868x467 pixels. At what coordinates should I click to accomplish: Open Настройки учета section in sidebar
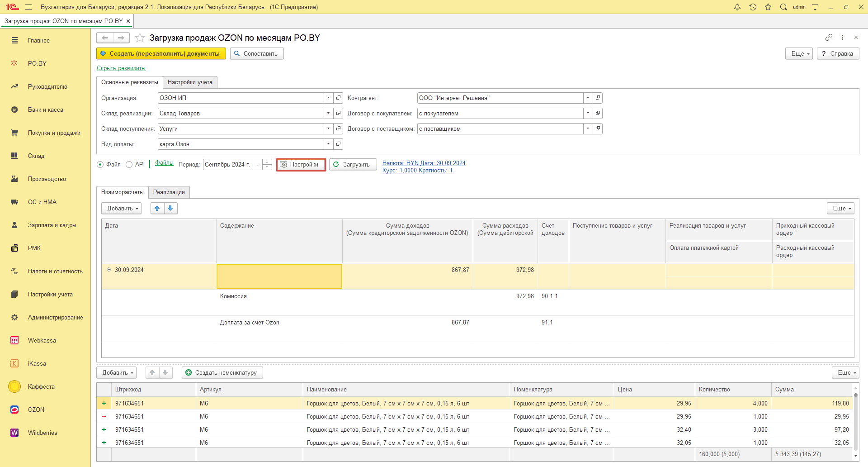(x=50, y=294)
